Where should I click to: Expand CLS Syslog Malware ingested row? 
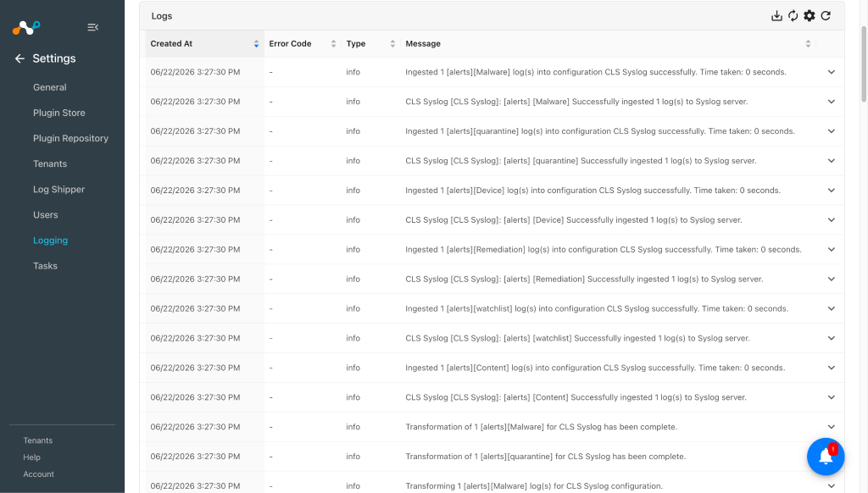(x=831, y=102)
